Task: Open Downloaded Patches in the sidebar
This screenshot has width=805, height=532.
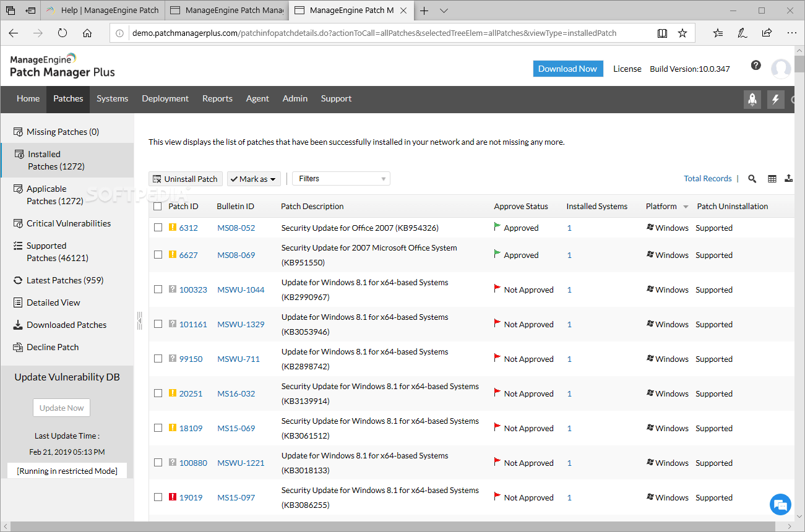Action: (x=67, y=325)
